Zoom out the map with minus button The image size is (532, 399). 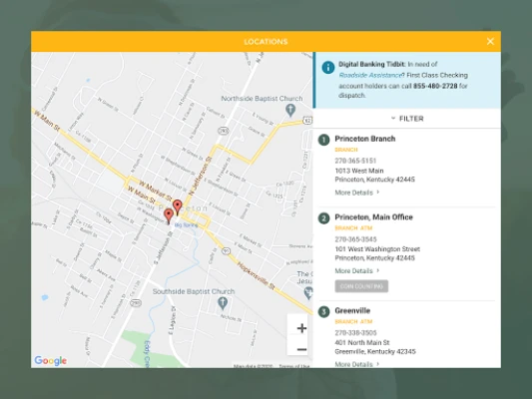(301, 349)
